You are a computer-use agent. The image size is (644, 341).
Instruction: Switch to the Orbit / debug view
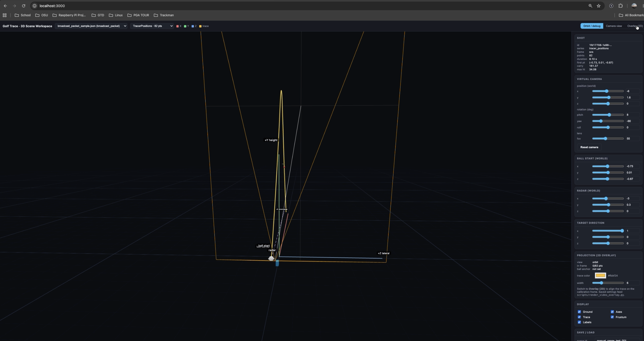(x=592, y=26)
